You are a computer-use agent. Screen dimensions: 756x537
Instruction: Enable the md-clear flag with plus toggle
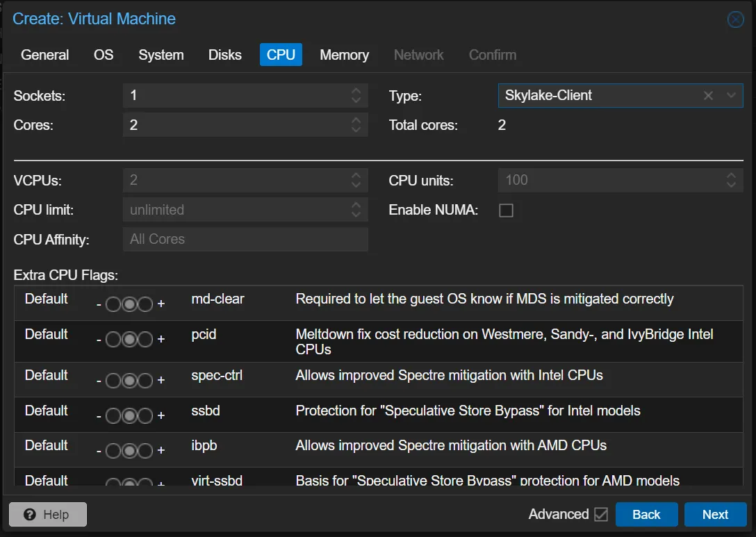(162, 303)
